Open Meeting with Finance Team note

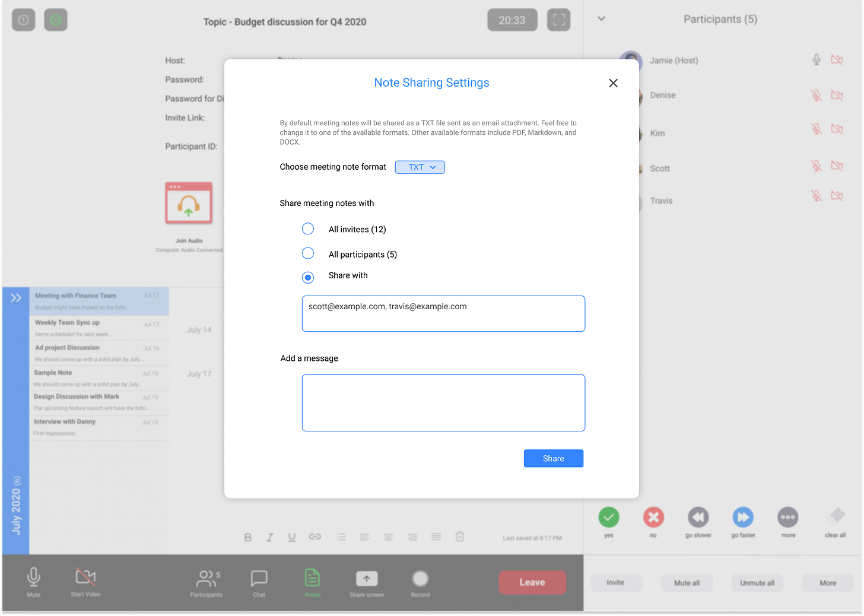pyautogui.click(x=99, y=301)
